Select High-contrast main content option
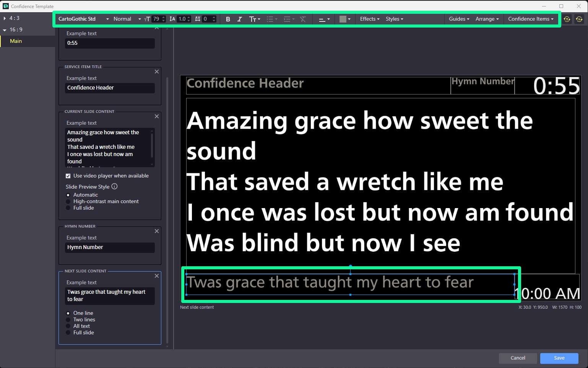The image size is (588, 368). [68, 202]
